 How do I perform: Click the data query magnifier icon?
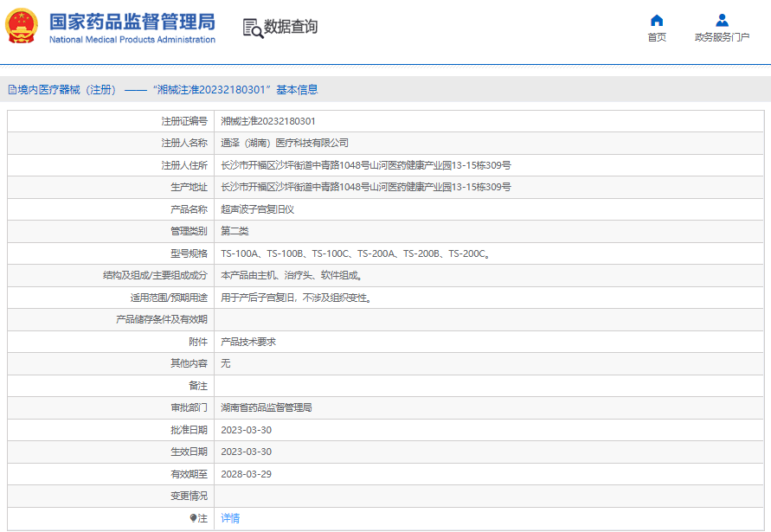coord(253,28)
